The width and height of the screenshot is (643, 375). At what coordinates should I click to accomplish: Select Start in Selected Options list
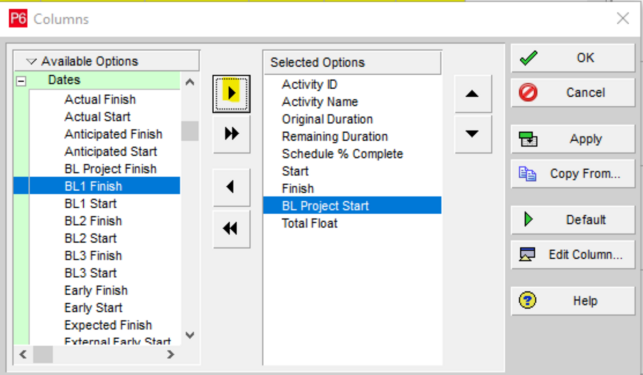pos(295,171)
